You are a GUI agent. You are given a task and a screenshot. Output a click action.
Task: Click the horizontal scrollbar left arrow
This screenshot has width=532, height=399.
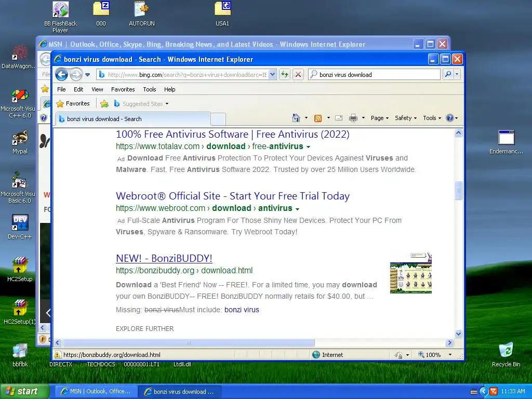[57, 343]
